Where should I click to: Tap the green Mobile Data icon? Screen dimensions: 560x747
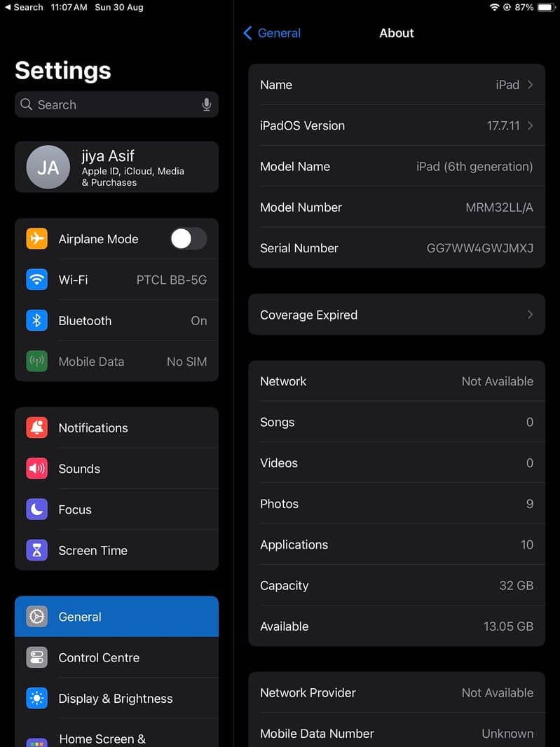[36, 361]
